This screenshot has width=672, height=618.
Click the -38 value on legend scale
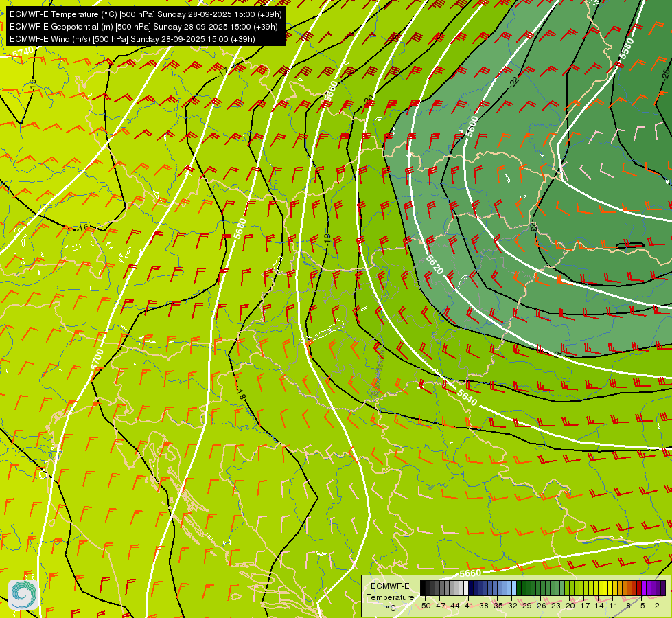(483, 606)
